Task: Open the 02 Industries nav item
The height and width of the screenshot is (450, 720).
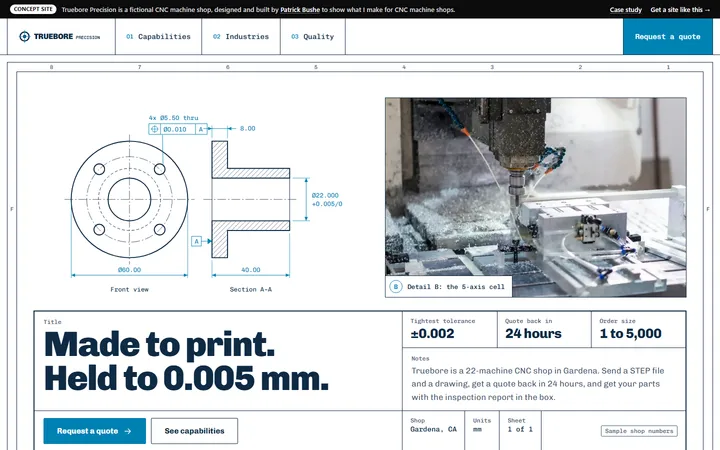Action: click(241, 36)
